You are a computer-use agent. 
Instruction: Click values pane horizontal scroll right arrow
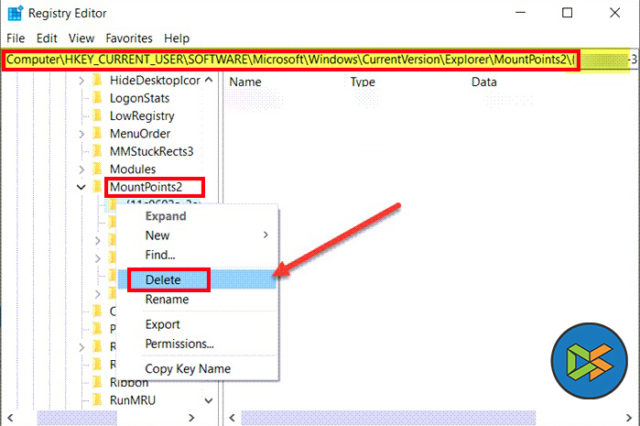pos(629,418)
